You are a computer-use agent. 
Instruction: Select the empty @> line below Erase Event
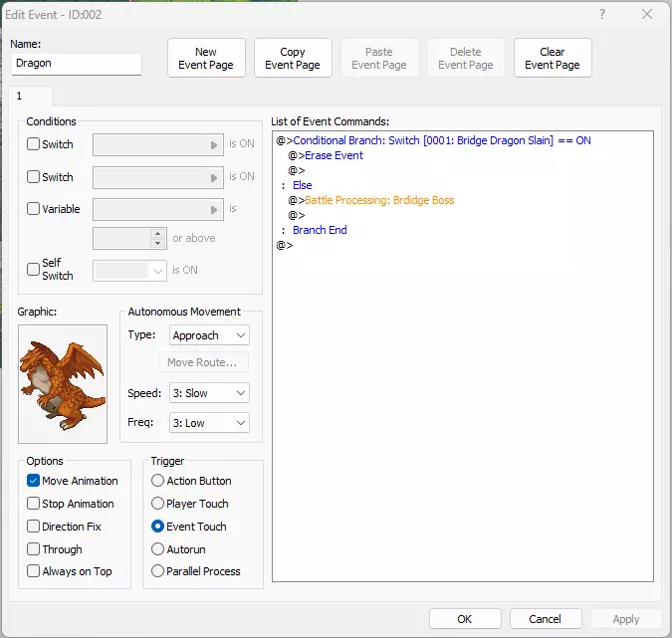pyautogui.click(x=297, y=170)
